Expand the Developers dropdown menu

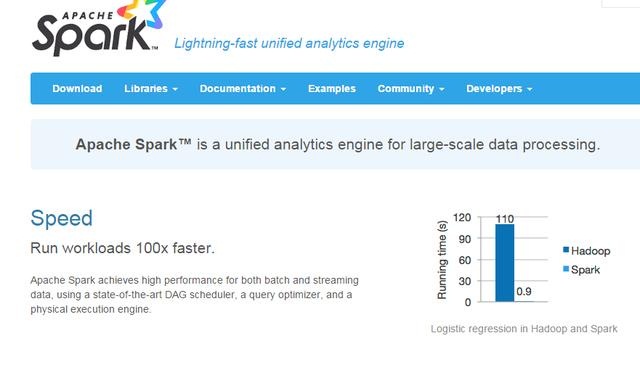pyautogui.click(x=499, y=89)
